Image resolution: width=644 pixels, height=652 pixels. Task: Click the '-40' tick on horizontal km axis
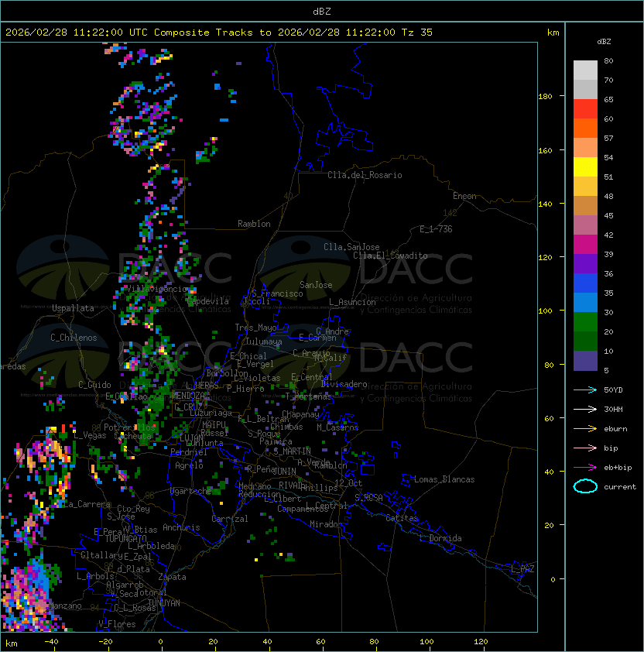pos(51,642)
